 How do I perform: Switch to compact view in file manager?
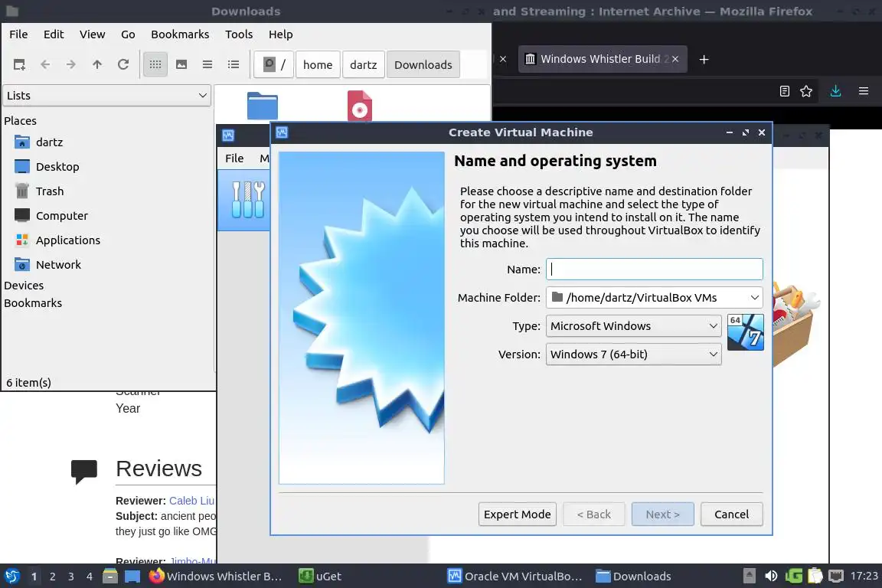(207, 65)
